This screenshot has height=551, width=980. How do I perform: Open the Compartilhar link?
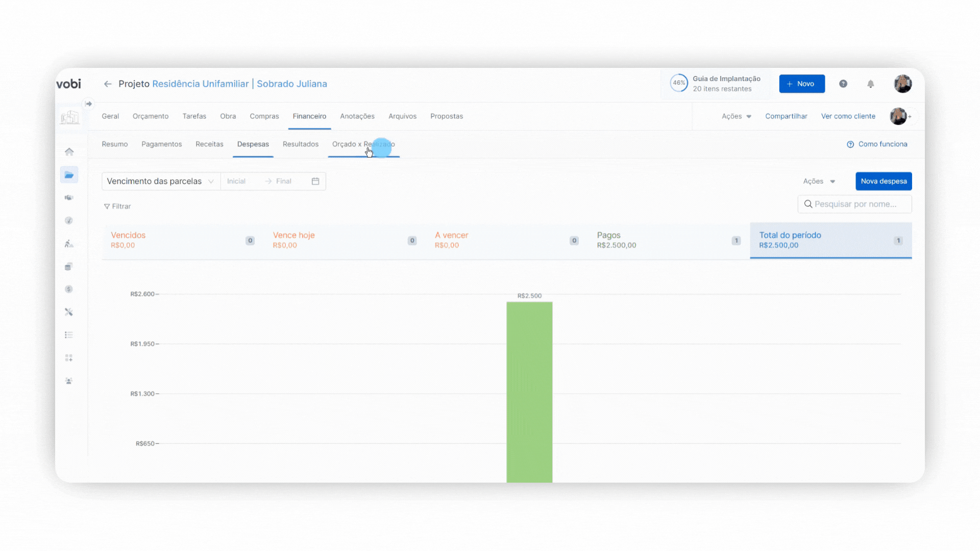(786, 116)
